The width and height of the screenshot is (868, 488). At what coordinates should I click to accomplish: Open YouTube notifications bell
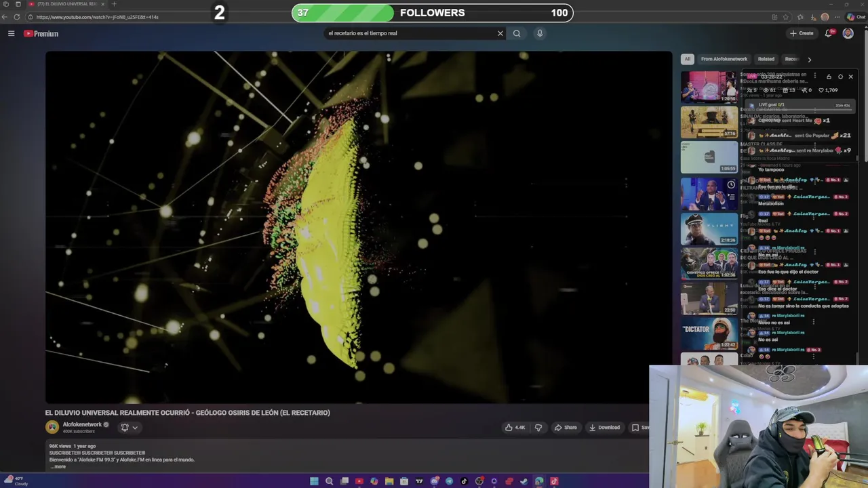pyautogui.click(x=829, y=33)
